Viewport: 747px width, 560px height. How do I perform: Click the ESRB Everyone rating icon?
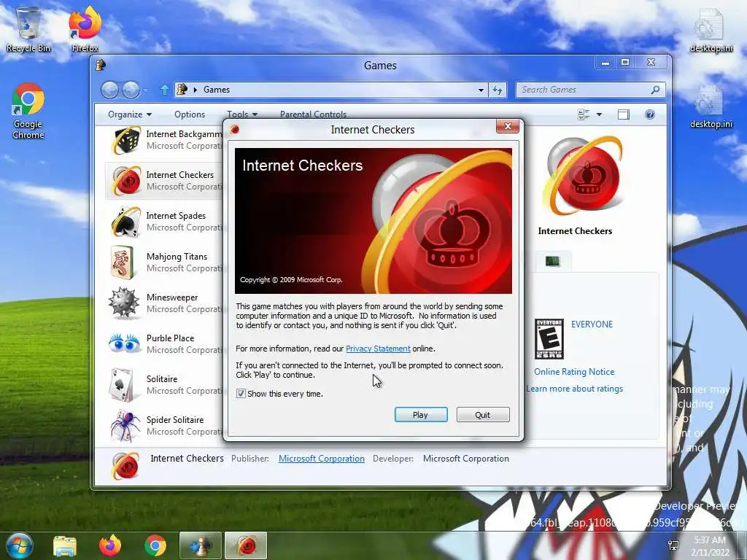click(x=549, y=339)
